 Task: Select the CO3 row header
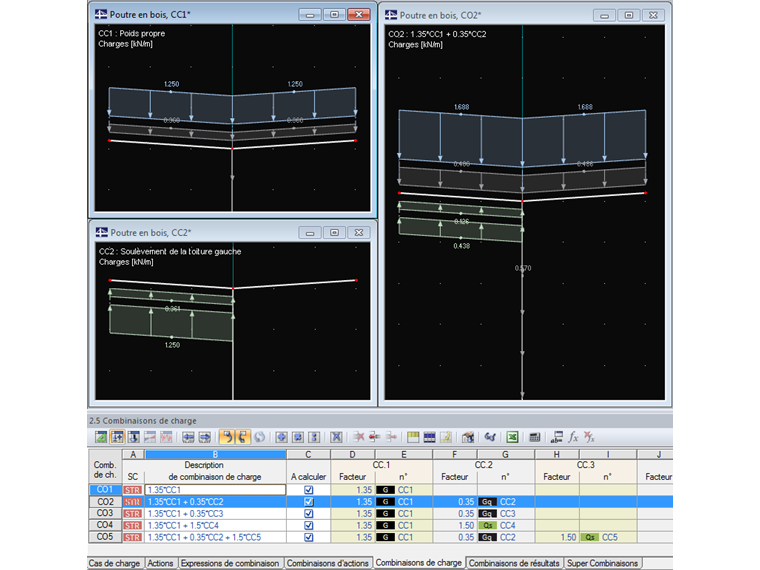point(105,513)
